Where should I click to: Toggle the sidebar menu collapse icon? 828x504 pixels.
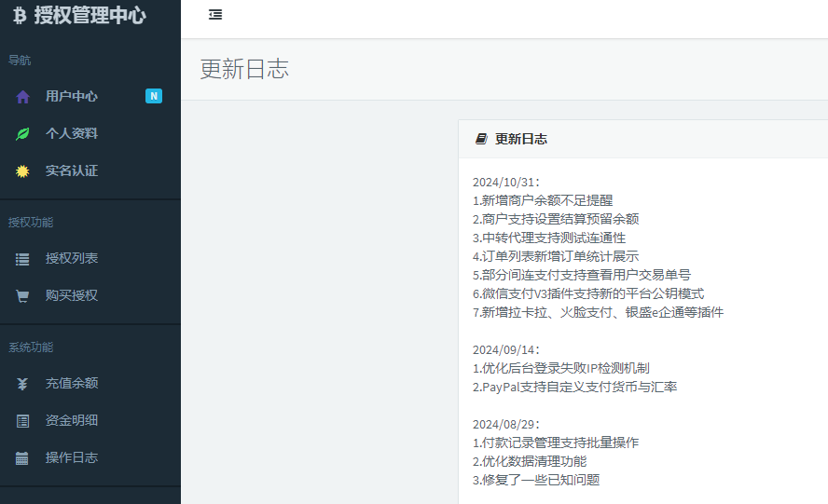pyautogui.click(x=215, y=15)
